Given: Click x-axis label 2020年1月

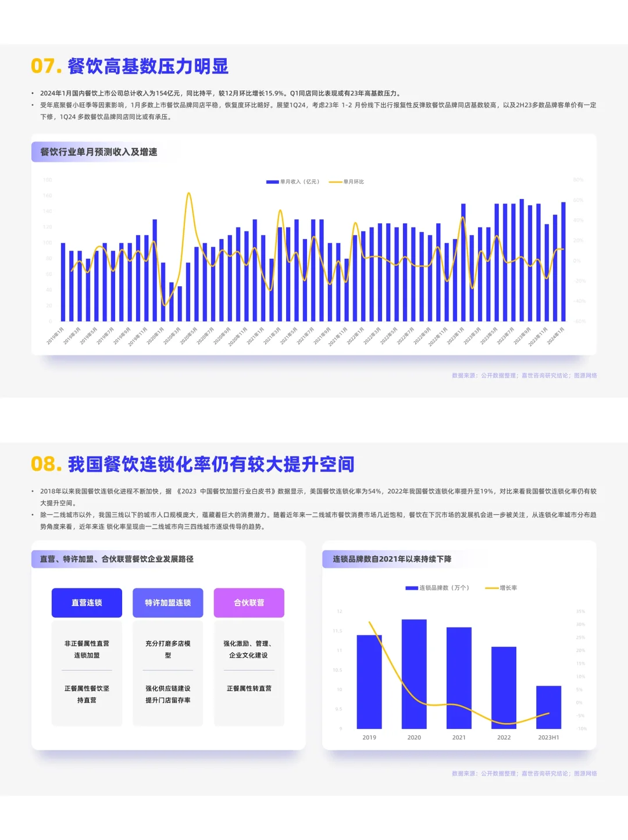Looking at the screenshot, I should (156, 336).
